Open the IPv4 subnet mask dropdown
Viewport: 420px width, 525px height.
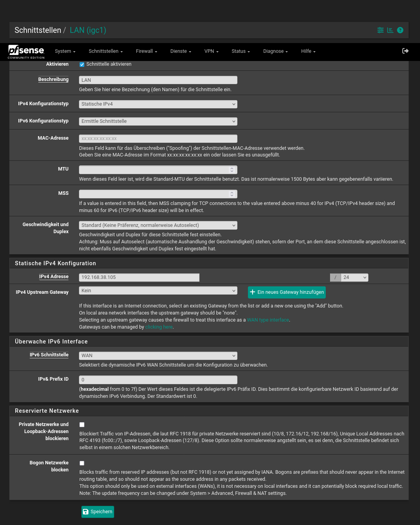click(354, 277)
